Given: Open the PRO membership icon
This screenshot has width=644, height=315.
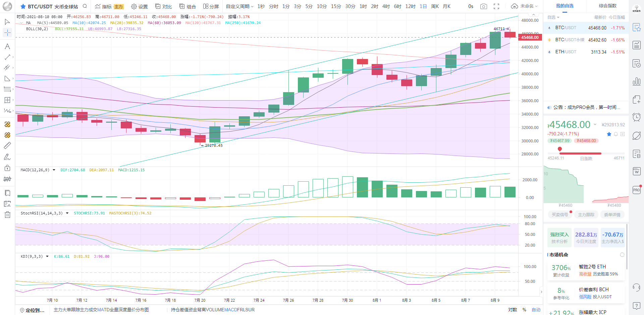Looking at the screenshot, I should click(x=636, y=190).
